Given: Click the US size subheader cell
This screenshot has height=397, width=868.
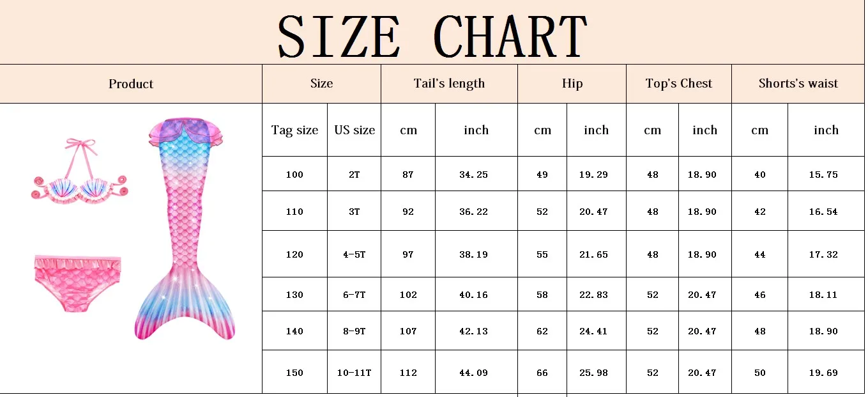Looking at the screenshot, I should click(x=354, y=130).
